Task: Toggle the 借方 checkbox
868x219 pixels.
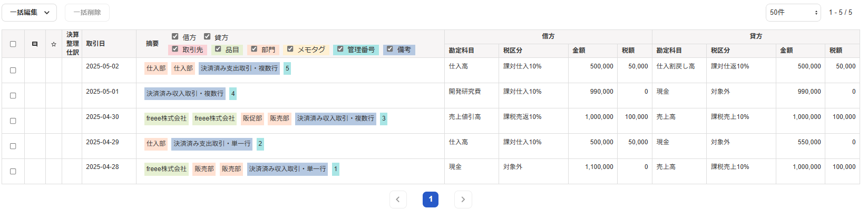Action: click(175, 36)
